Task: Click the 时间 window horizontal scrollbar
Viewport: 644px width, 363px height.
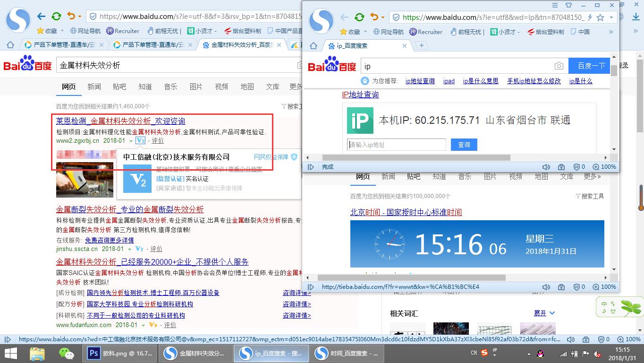Action: point(411,277)
